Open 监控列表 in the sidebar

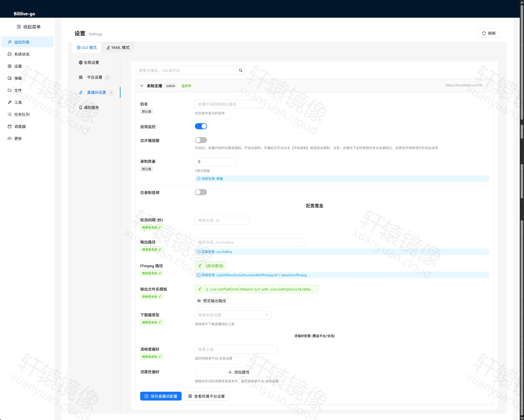(27, 42)
